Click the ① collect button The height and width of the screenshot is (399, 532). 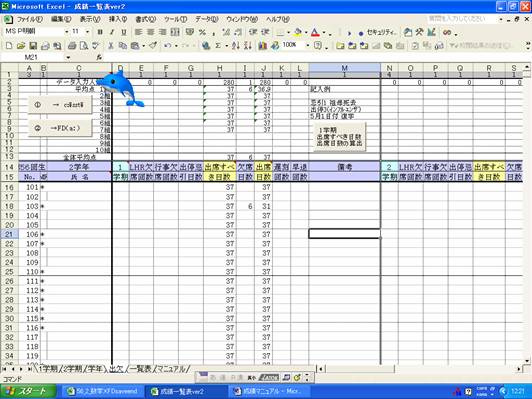click(60, 105)
